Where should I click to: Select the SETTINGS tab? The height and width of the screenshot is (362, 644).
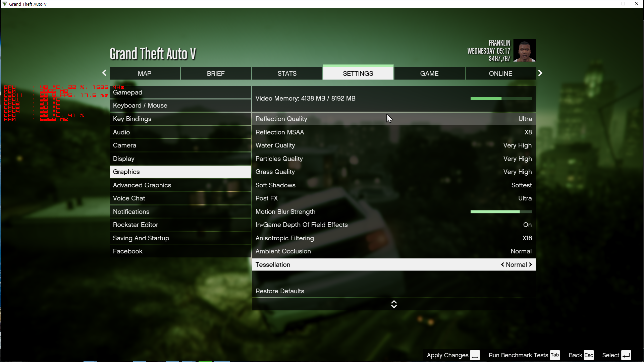pyautogui.click(x=358, y=73)
